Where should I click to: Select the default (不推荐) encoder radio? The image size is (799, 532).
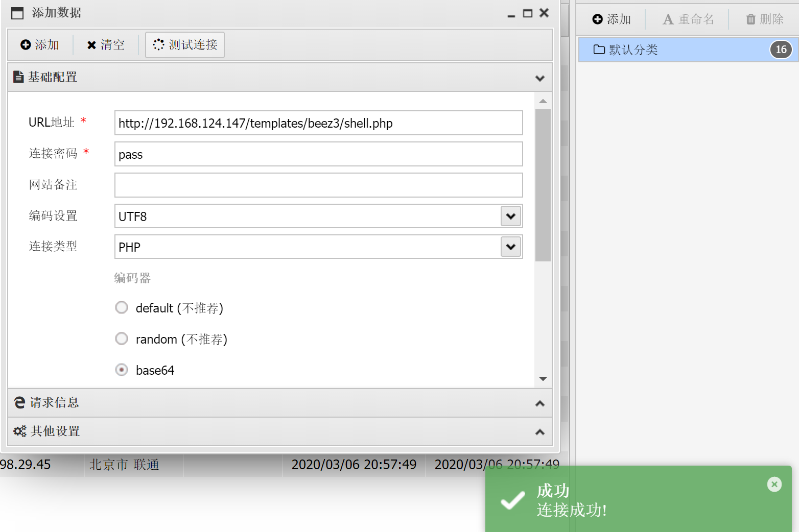122,307
